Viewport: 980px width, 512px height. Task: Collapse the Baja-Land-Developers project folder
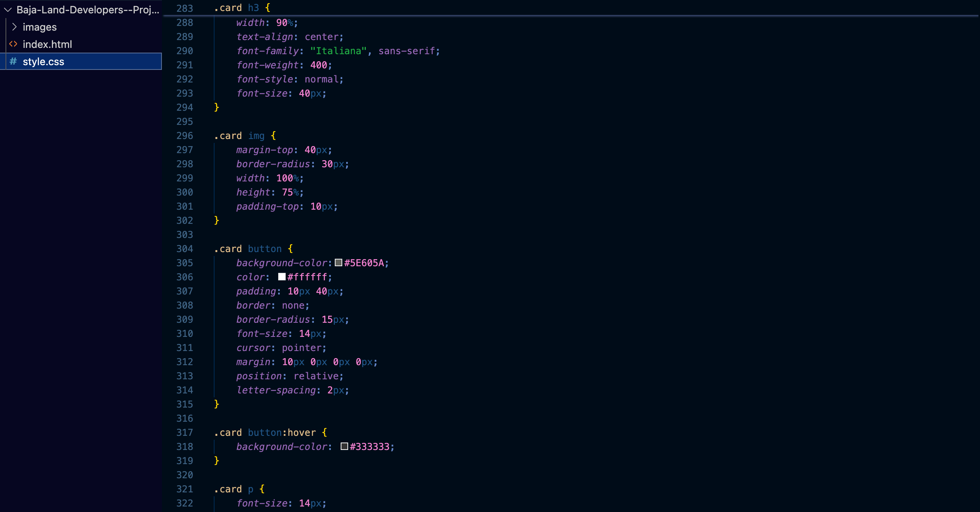coord(8,10)
